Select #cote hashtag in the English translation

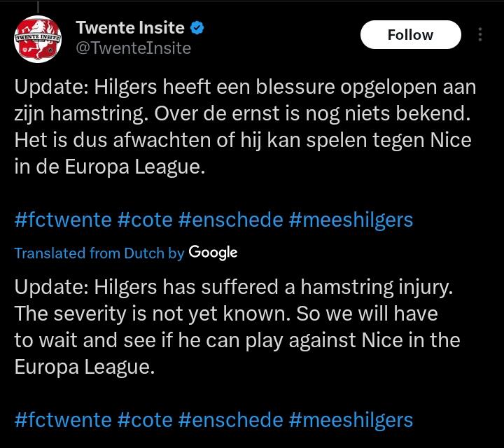(145, 419)
